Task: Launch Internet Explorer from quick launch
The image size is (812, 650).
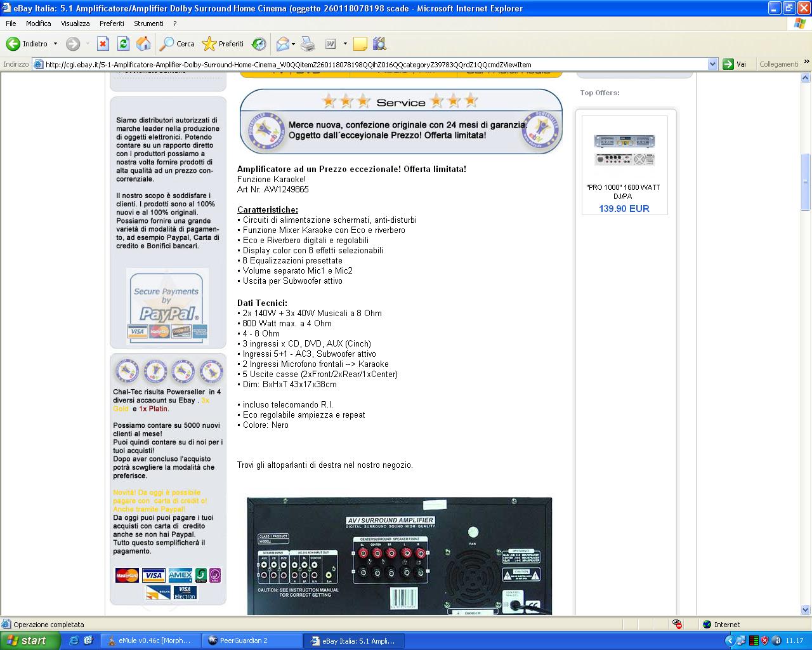Action: 74,640
